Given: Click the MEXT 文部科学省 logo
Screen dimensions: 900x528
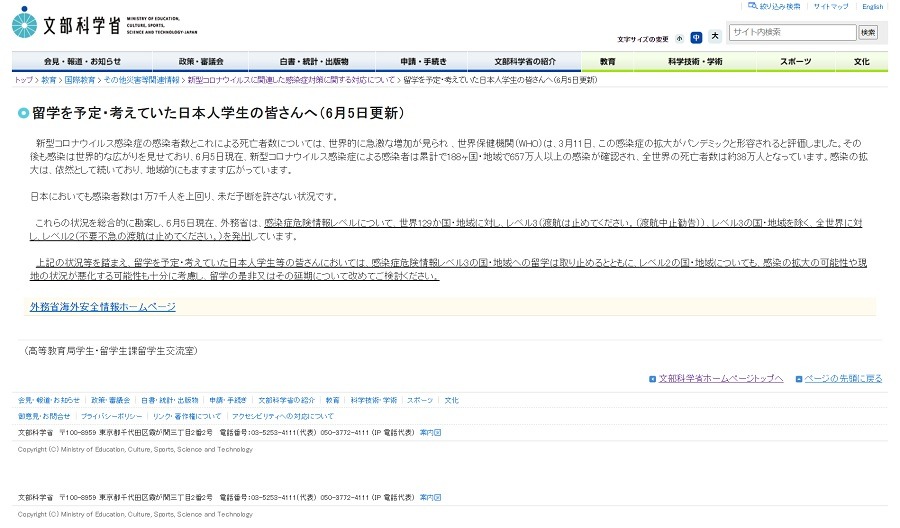Looking at the screenshot, I should [104, 24].
